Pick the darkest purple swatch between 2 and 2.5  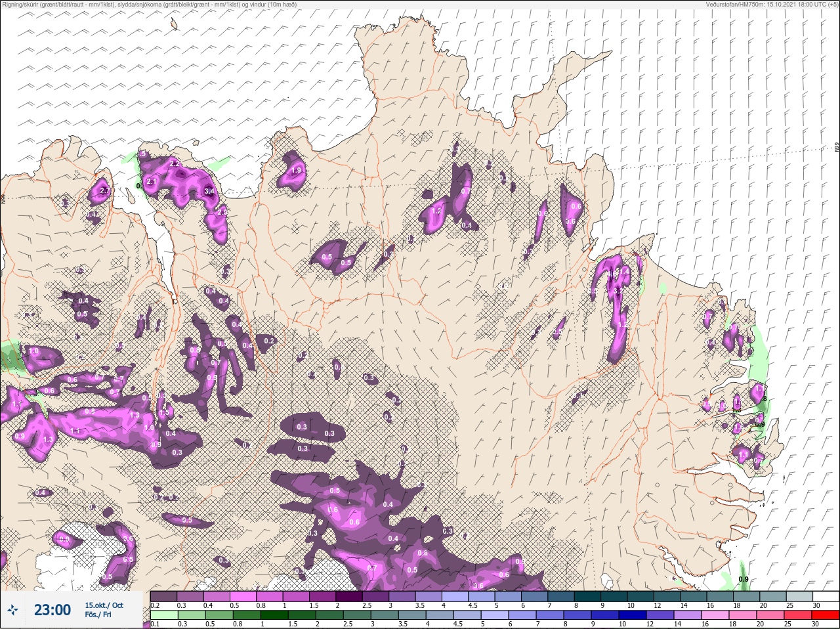(349, 596)
